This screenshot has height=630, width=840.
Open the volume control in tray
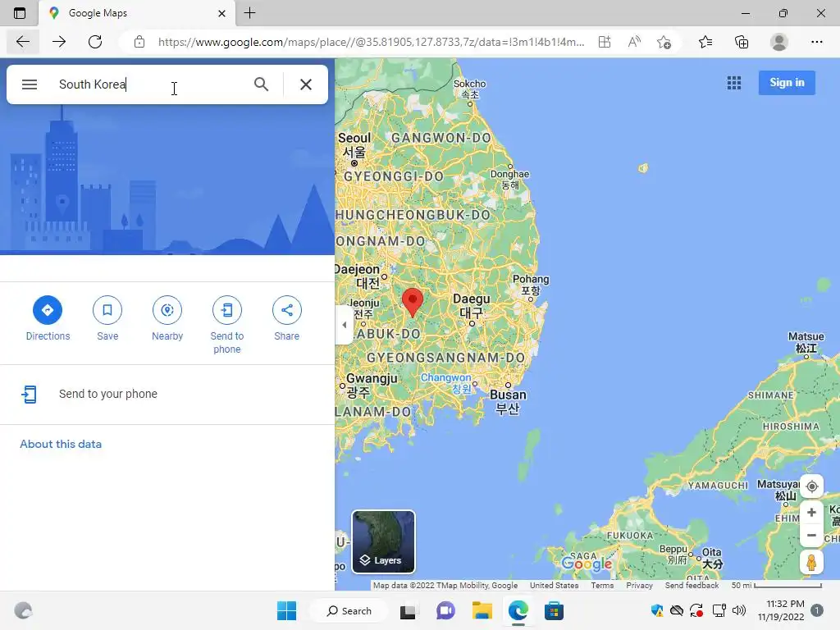click(739, 610)
